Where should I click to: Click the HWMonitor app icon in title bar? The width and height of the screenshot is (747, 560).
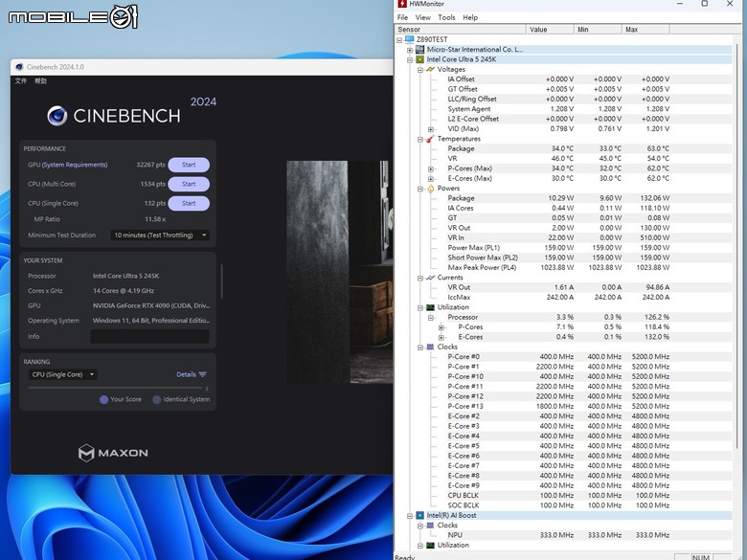pyautogui.click(x=402, y=3)
